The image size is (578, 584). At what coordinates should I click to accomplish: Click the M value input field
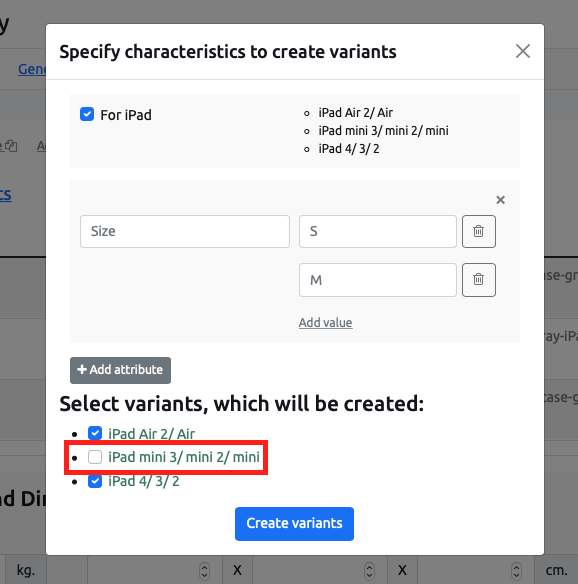[378, 280]
